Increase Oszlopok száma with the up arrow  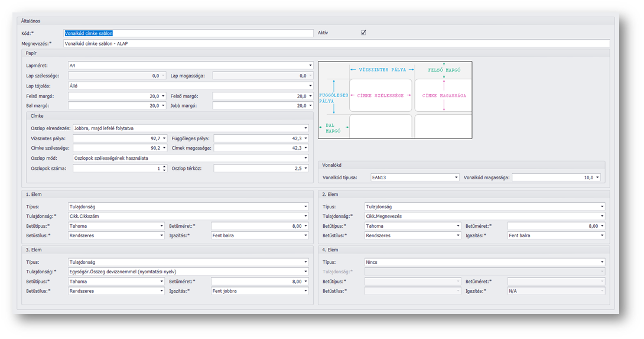point(164,167)
